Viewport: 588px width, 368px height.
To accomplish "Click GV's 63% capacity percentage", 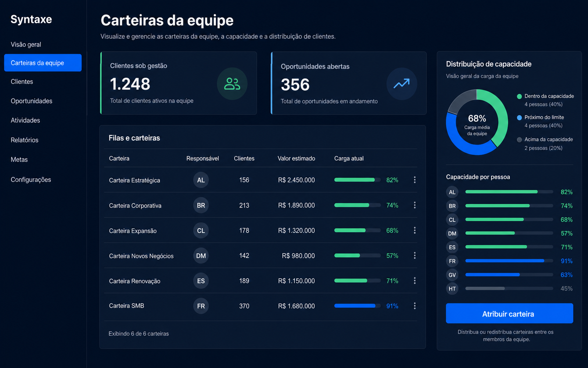I will click(566, 275).
